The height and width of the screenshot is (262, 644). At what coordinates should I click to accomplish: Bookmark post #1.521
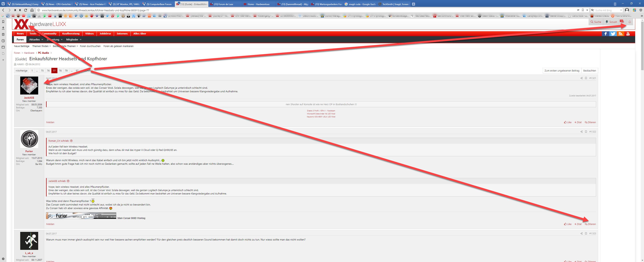(x=586, y=78)
